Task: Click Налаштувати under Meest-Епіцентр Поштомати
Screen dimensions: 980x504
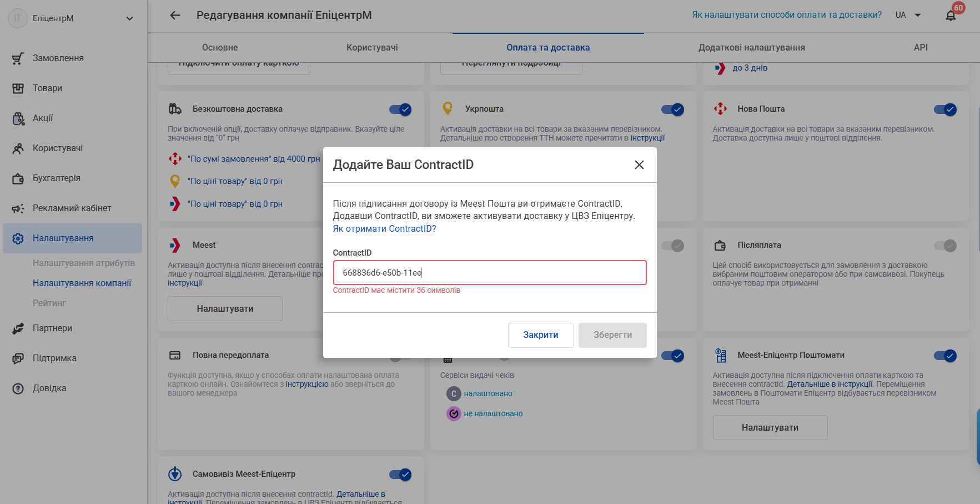Action: point(770,427)
